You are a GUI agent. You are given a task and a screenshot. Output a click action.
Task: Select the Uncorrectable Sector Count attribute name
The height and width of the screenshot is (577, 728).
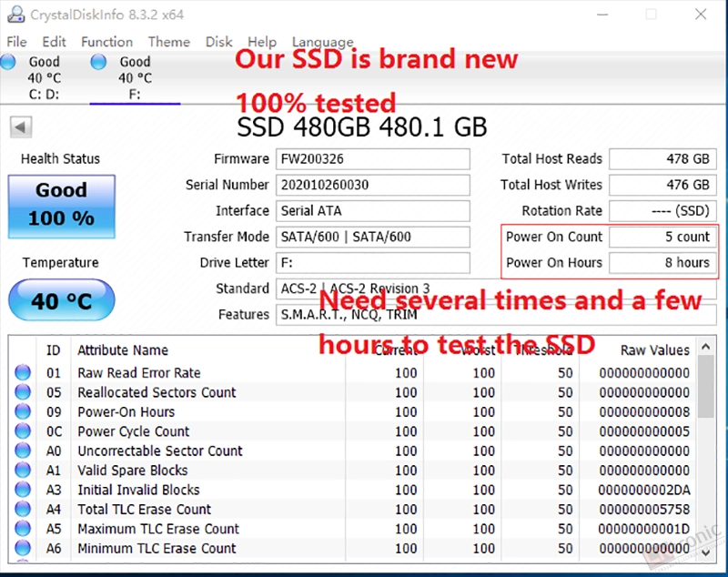tap(160, 450)
